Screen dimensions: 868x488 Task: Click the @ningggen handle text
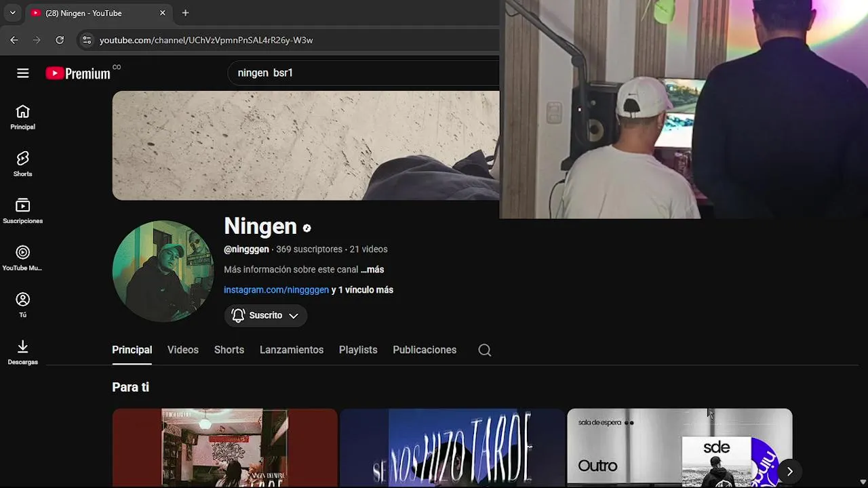tap(246, 249)
